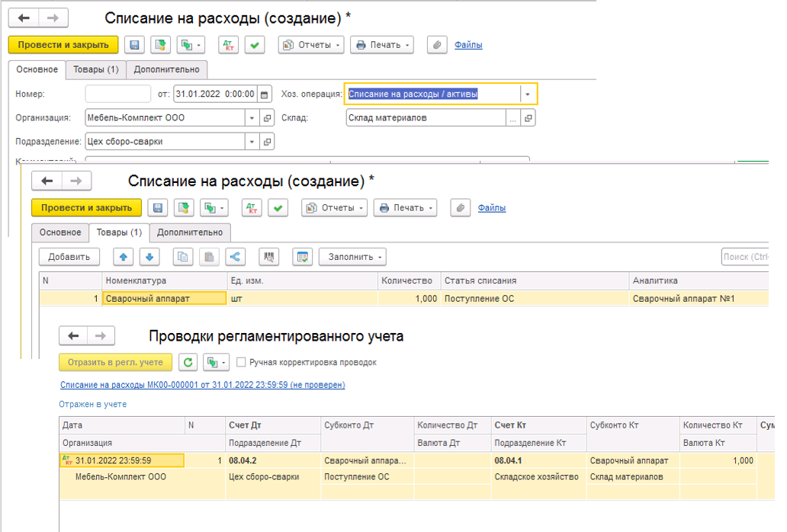Viewport: 787px width, 532px height.
Task: Select Товары (1) tab in middle window
Action: tap(119, 232)
